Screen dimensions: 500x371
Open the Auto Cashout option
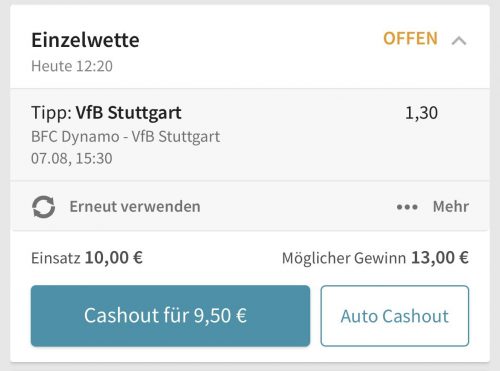(395, 316)
